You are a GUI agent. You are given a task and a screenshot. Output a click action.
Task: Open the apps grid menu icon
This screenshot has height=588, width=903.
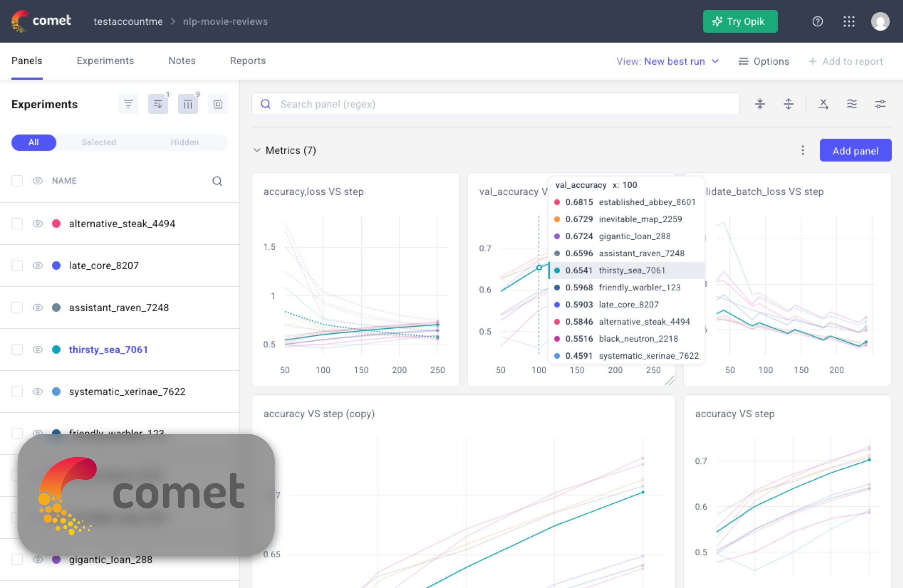coord(849,21)
